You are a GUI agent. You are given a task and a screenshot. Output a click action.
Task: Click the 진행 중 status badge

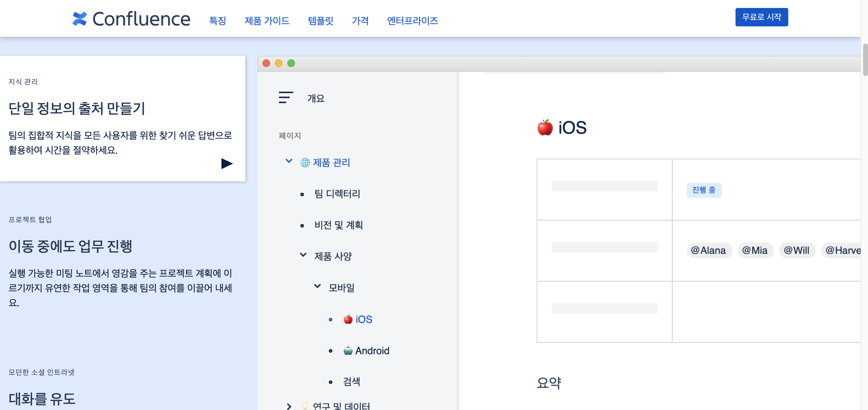[x=704, y=190]
